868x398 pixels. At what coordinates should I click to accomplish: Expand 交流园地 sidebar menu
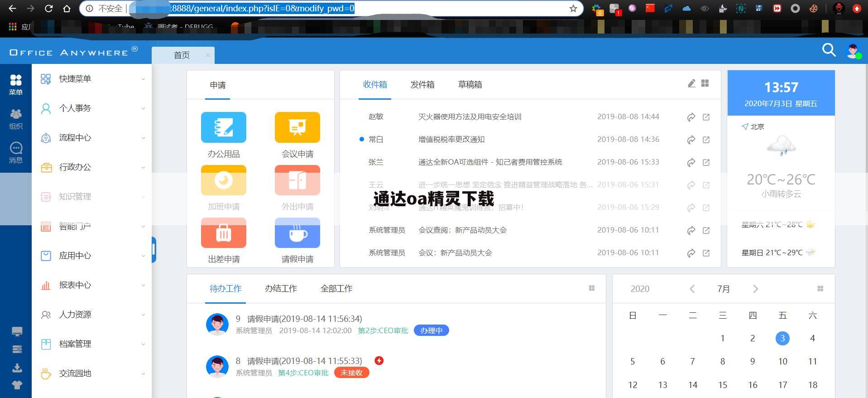[x=92, y=374]
